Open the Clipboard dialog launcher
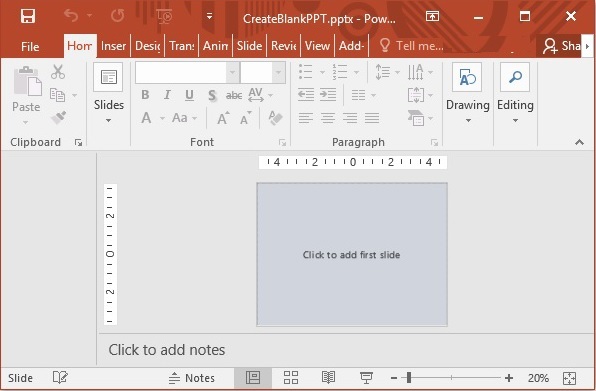Screen dimensions: 596x391 point(79,142)
